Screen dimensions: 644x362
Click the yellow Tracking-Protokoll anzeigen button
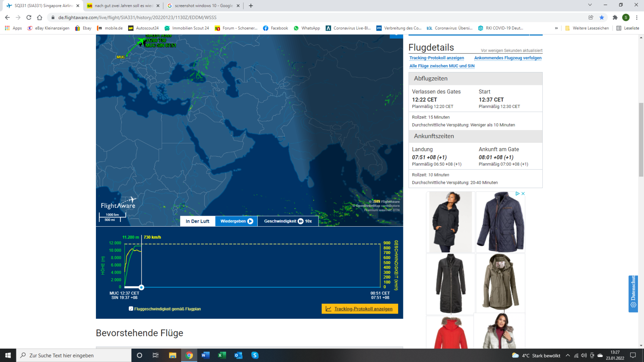click(360, 309)
